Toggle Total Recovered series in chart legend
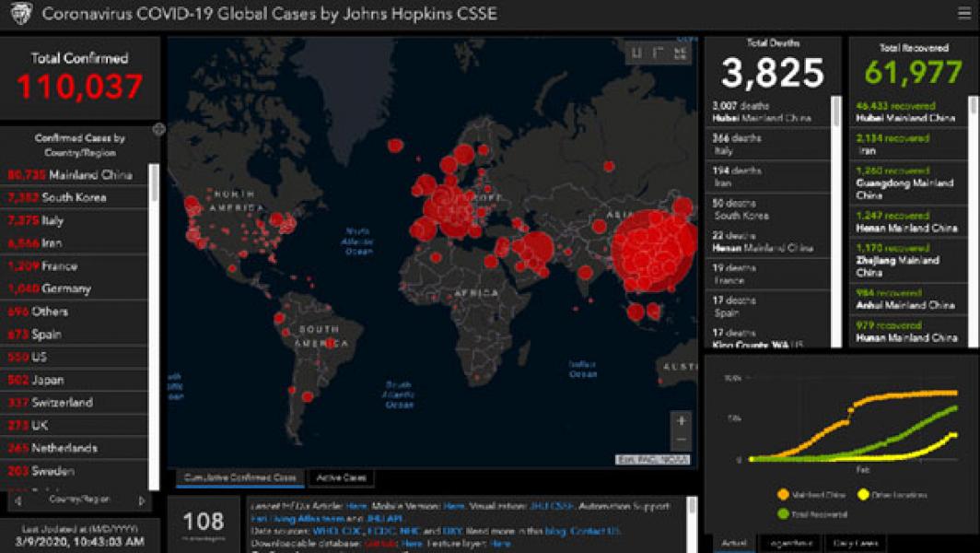980x553 pixels. [x=807, y=513]
